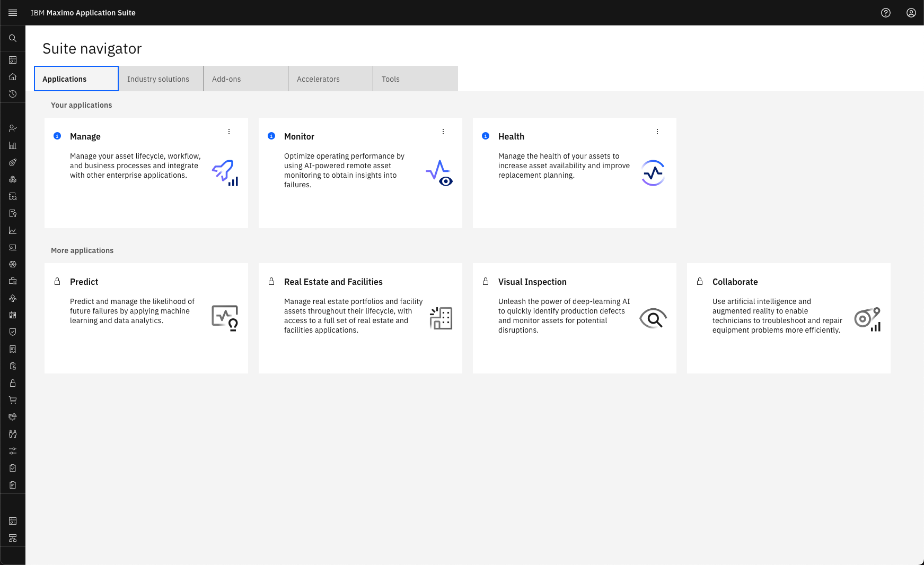Click the Manage rocket illustration
Screen dimensions: 924x565
click(x=225, y=173)
